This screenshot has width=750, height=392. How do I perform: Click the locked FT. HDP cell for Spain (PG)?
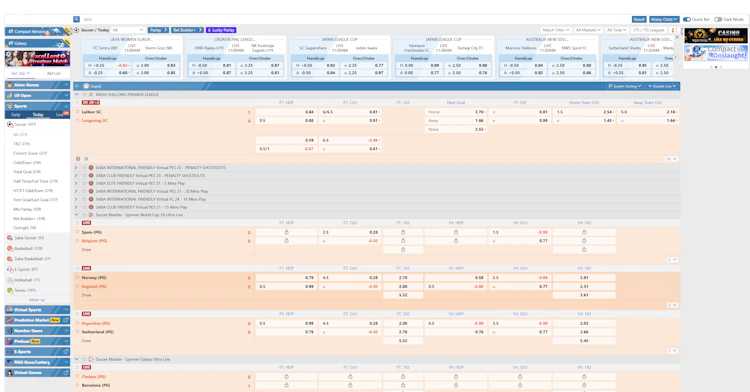coord(287,232)
